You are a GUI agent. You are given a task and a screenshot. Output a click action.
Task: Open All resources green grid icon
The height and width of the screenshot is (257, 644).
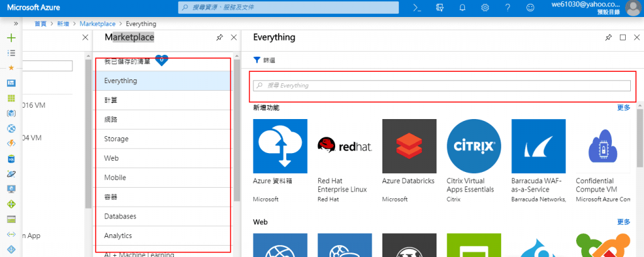coord(11,98)
